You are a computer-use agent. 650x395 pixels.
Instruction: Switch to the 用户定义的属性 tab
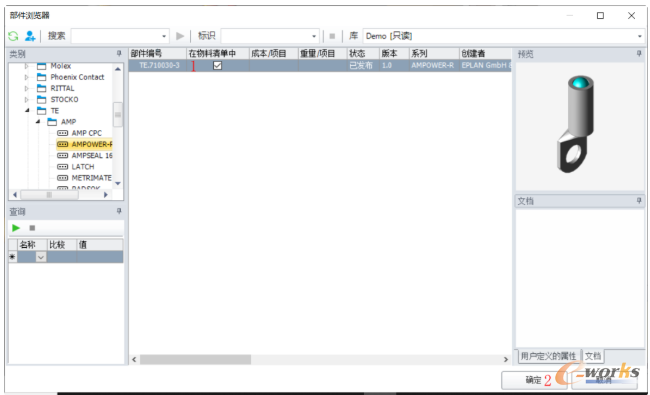pyautogui.click(x=548, y=356)
